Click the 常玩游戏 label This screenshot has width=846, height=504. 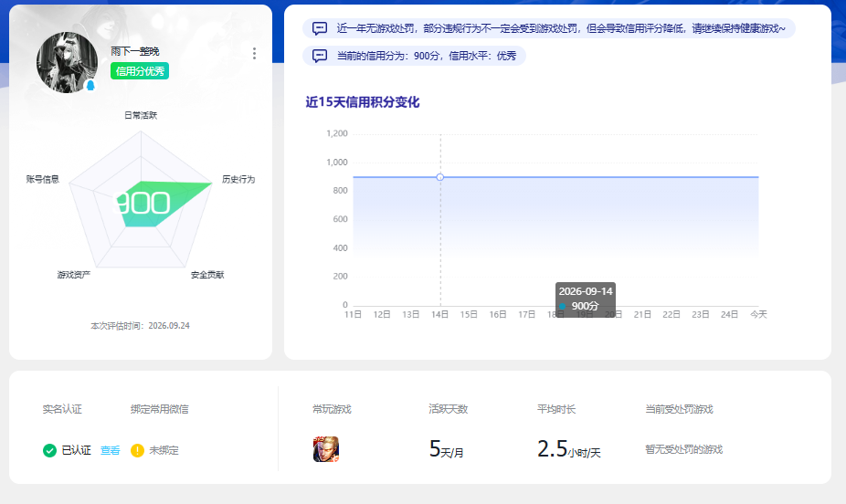coord(332,409)
